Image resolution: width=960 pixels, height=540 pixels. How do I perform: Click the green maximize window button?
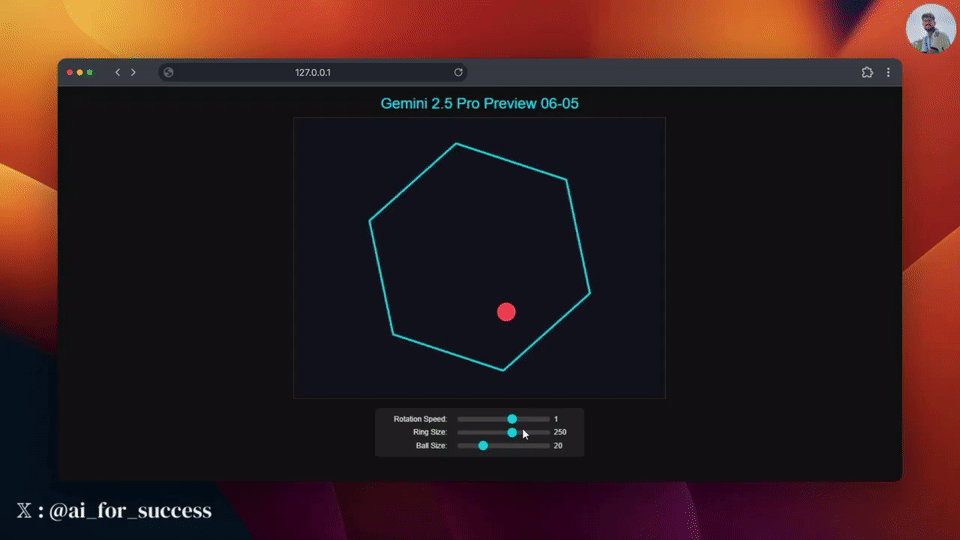pos(89,72)
